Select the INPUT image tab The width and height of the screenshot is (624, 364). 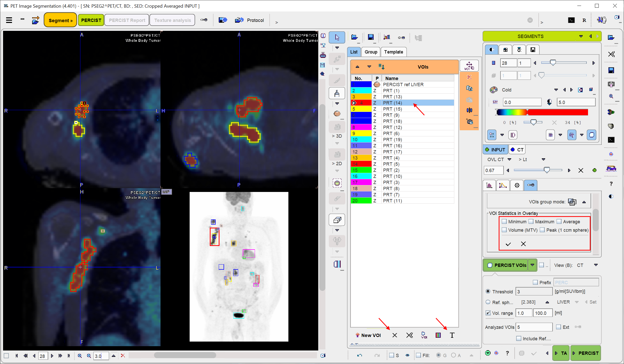[x=495, y=150]
